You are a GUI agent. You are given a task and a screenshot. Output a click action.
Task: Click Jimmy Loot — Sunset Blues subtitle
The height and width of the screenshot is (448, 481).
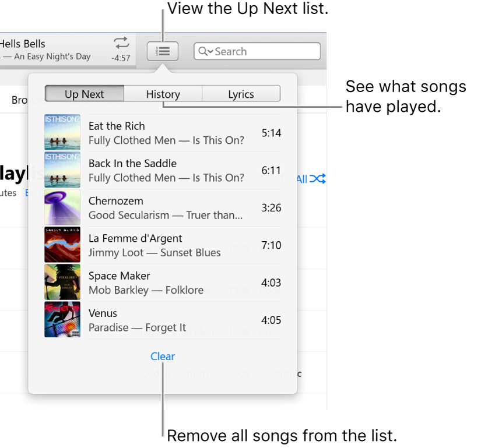pos(155,252)
